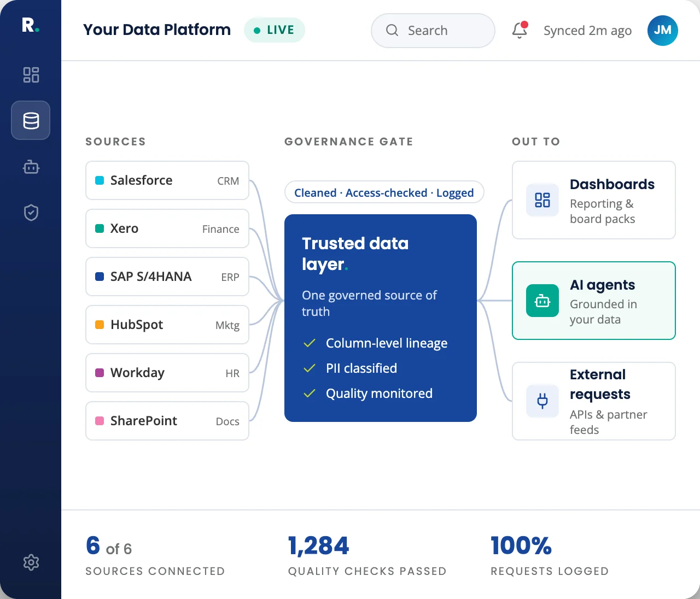Select the Workday source card
700x599 pixels.
(x=167, y=373)
